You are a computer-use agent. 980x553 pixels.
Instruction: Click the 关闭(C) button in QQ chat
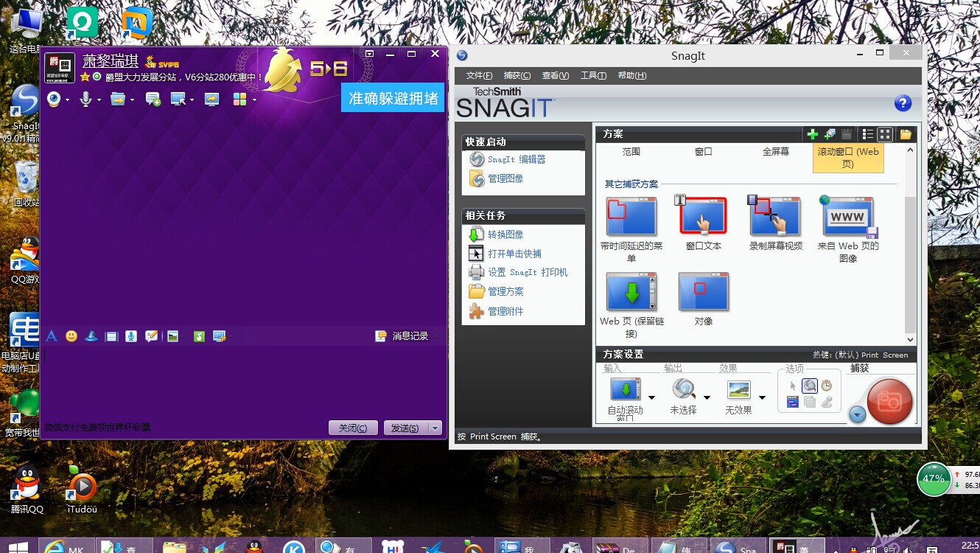pos(353,428)
